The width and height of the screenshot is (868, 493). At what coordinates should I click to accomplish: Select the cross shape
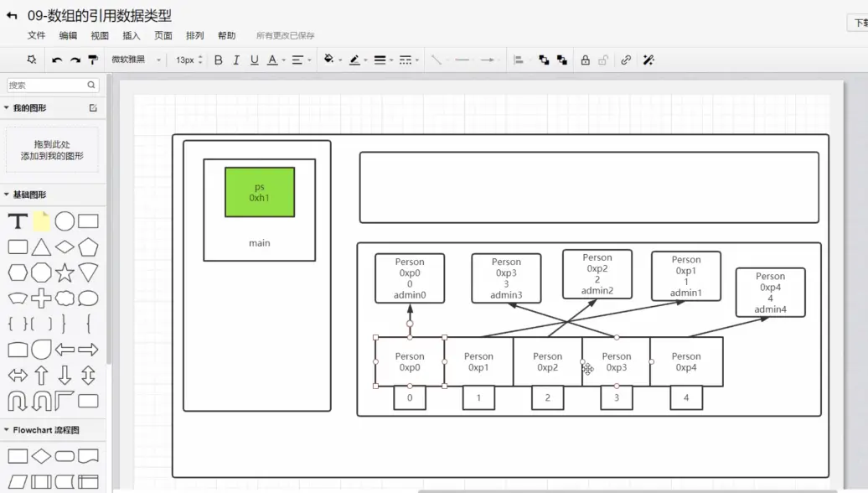42,298
